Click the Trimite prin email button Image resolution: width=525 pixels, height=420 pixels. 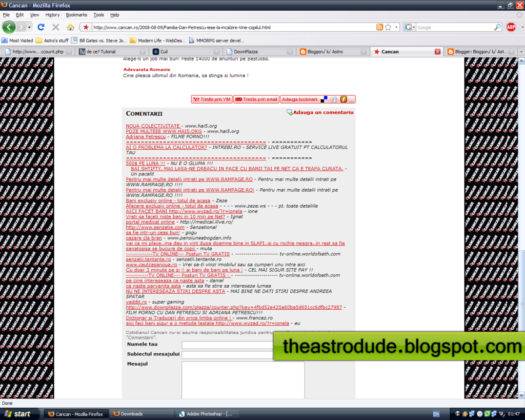point(256,99)
